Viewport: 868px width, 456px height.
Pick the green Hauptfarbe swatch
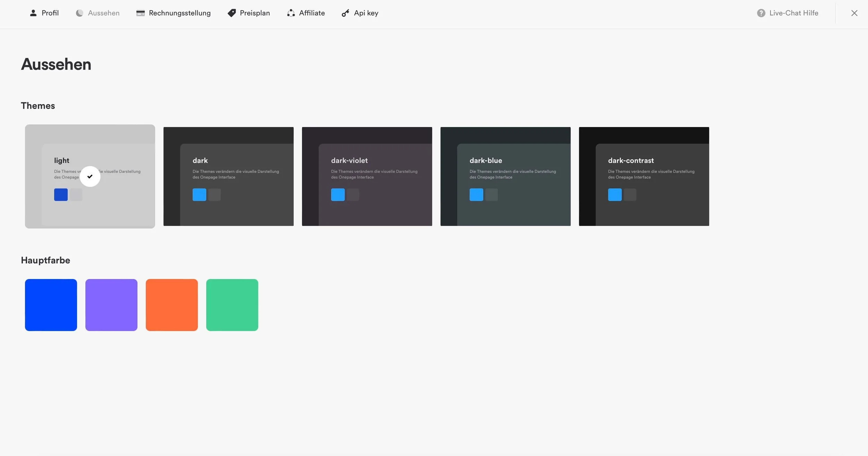232,305
